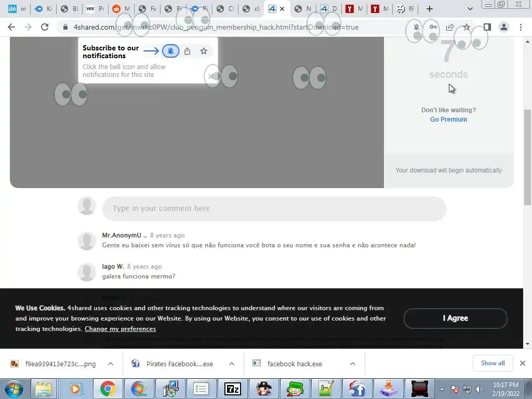Close the downloads bar
532x399 pixels.
[x=523, y=363]
